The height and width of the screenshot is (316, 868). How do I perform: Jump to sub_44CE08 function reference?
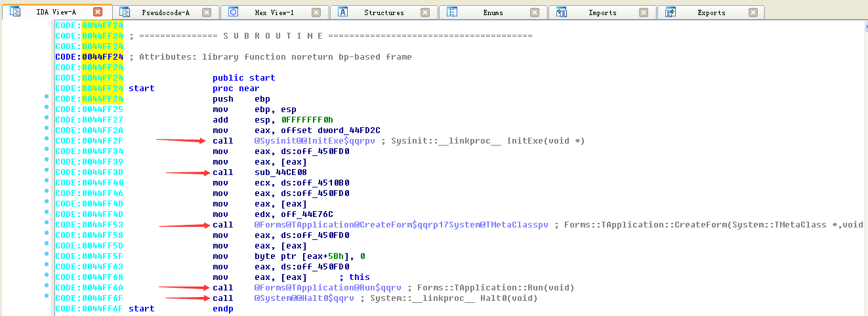pyautogui.click(x=279, y=172)
